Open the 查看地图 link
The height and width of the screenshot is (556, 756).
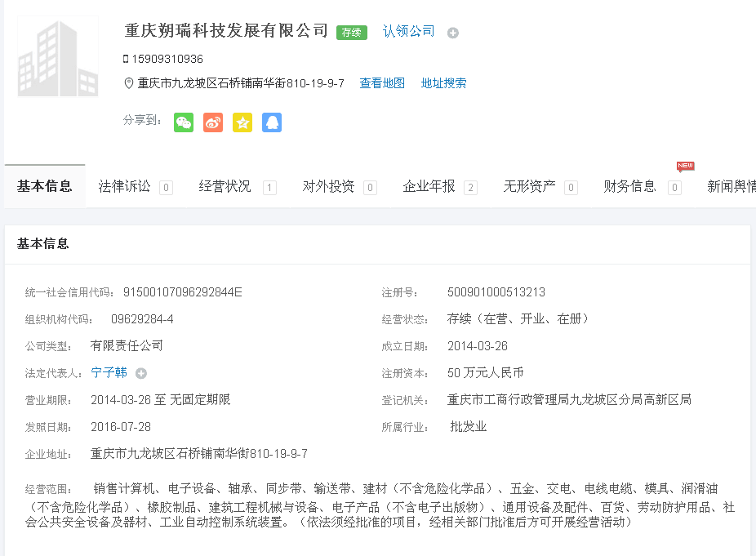[382, 83]
